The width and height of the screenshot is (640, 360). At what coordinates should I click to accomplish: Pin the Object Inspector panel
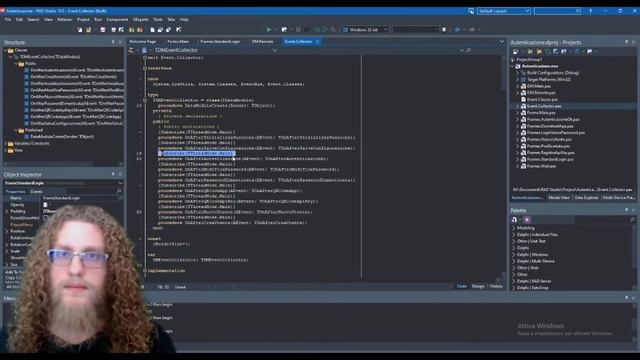[x=113, y=174]
